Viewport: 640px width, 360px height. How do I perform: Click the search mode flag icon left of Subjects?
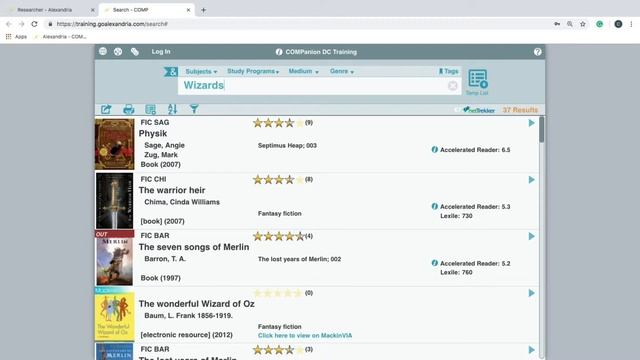(x=171, y=71)
